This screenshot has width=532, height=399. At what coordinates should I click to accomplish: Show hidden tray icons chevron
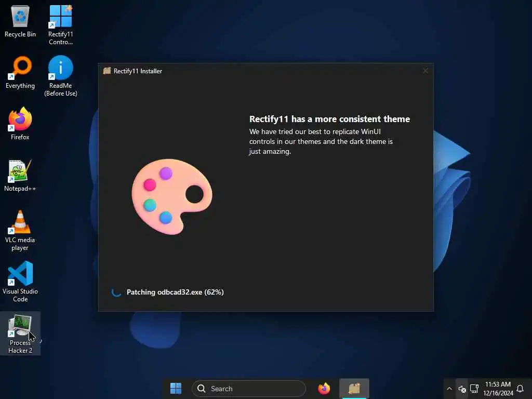tap(449, 389)
